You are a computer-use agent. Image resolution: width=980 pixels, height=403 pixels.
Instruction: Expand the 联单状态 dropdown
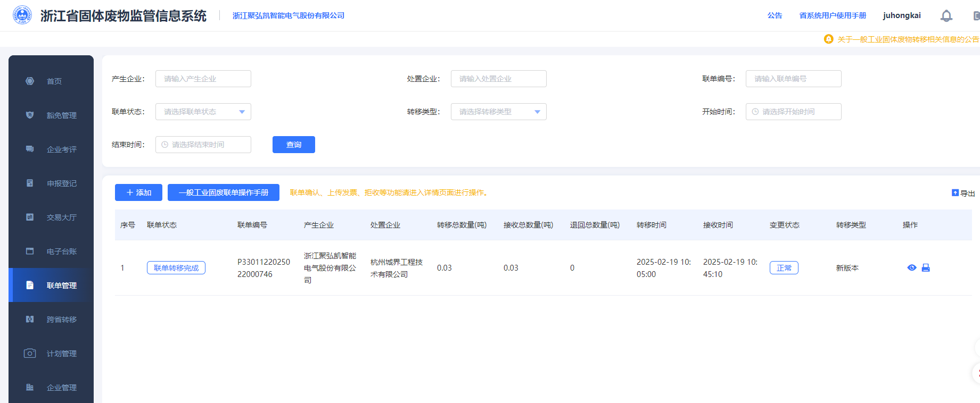coord(203,112)
